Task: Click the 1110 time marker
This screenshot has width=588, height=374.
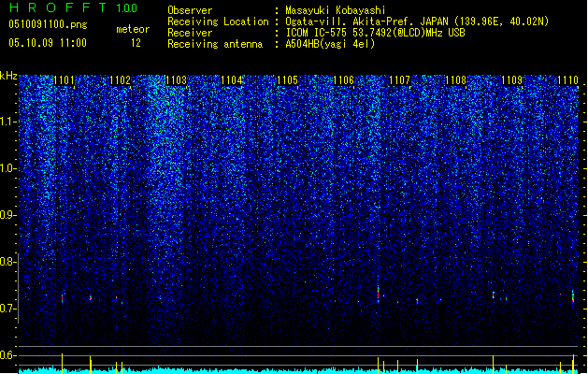Action: tap(567, 80)
